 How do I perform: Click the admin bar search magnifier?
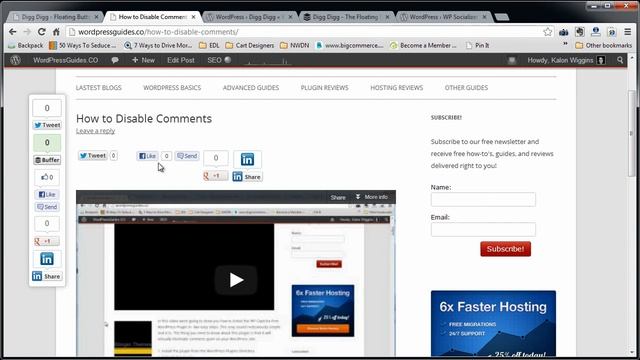pos(620,60)
